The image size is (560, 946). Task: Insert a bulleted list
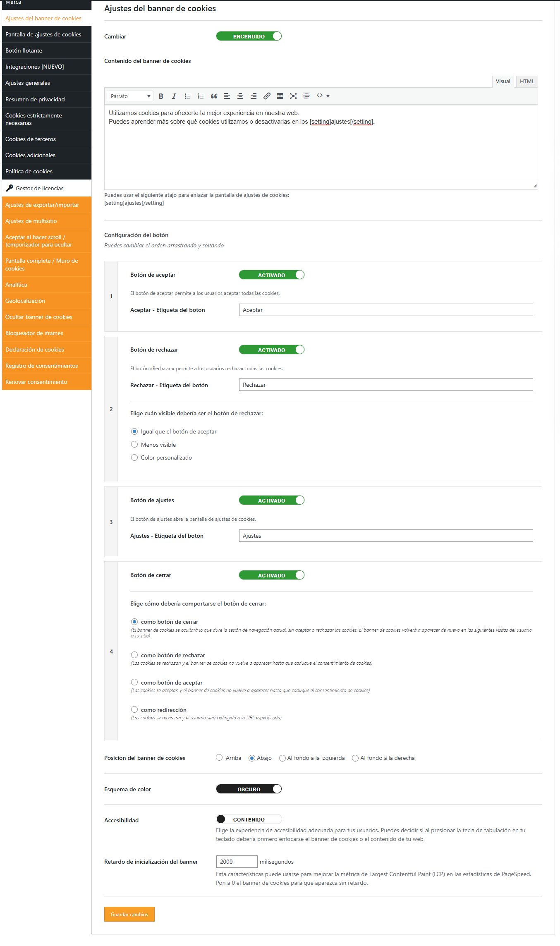(187, 96)
